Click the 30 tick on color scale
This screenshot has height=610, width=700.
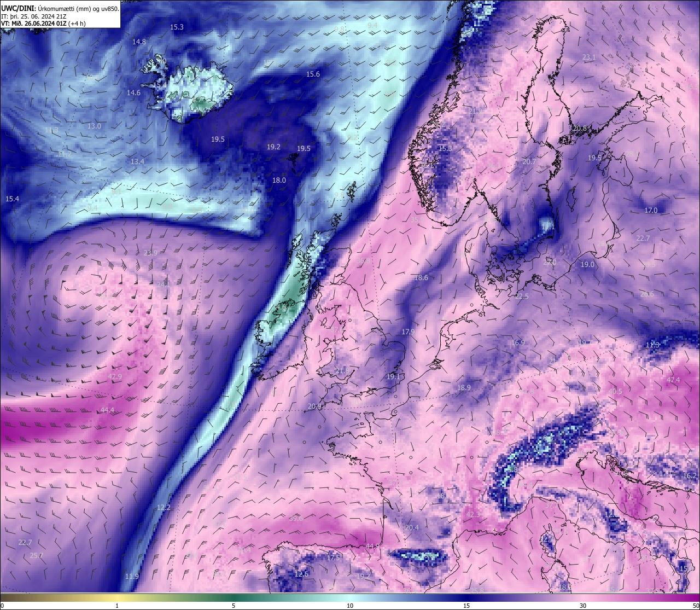tap(583, 606)
